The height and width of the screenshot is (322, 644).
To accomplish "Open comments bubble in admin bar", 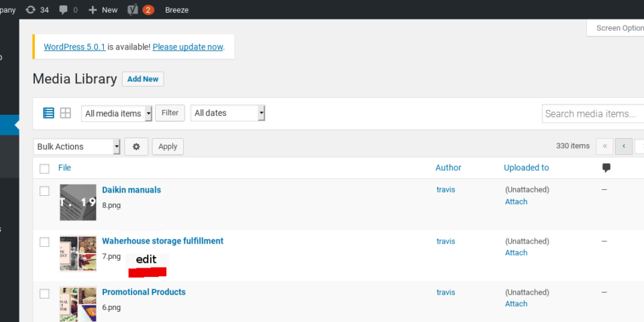I will [x=64, y=9].
